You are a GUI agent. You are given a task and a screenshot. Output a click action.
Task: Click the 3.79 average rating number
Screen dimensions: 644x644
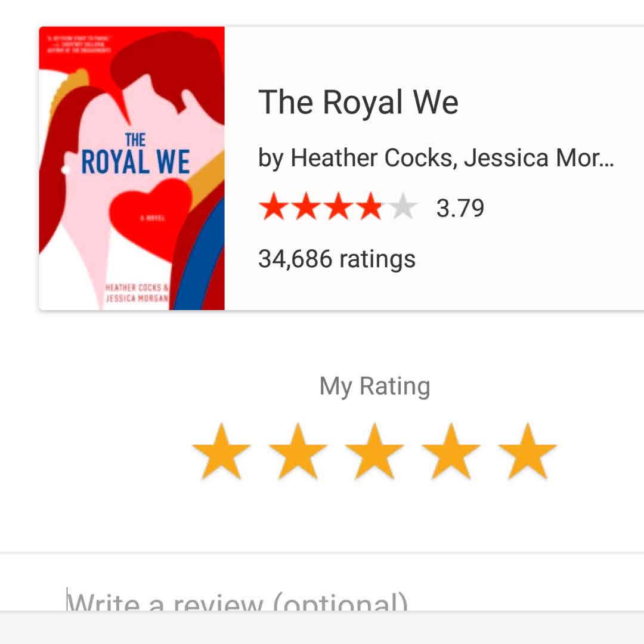click(460, 208)
